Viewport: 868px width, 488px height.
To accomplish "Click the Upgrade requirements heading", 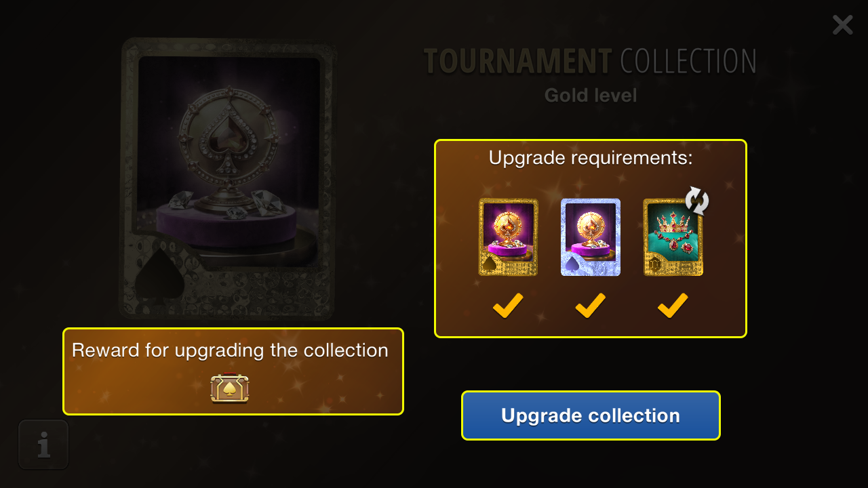I will (x=591, y=158).
